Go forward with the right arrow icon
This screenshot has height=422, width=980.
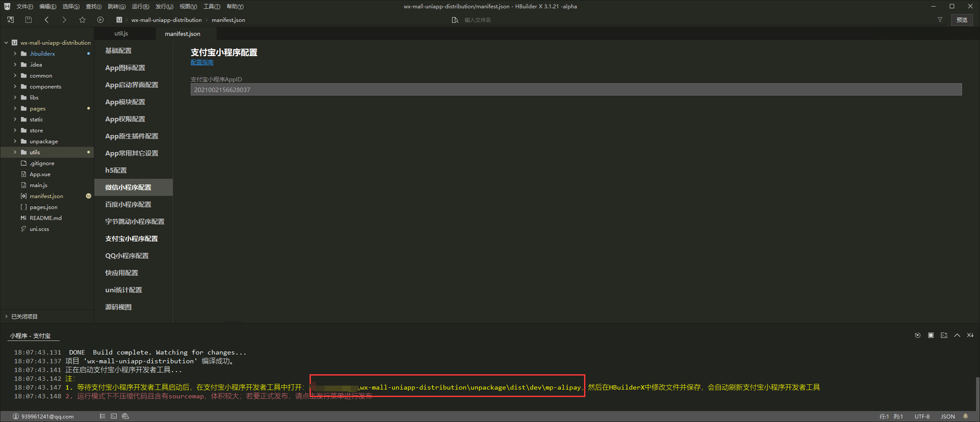pyautogui.click(x=64, y=20)
